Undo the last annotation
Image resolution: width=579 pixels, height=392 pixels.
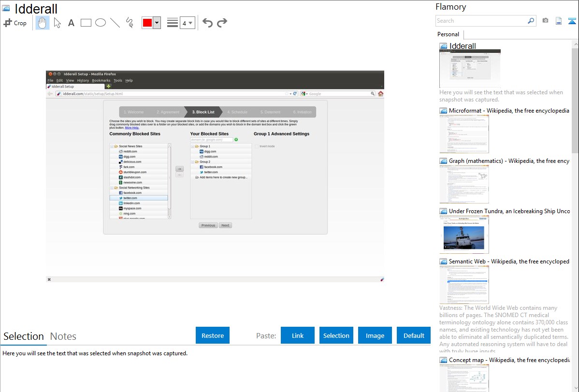point(207,23)
